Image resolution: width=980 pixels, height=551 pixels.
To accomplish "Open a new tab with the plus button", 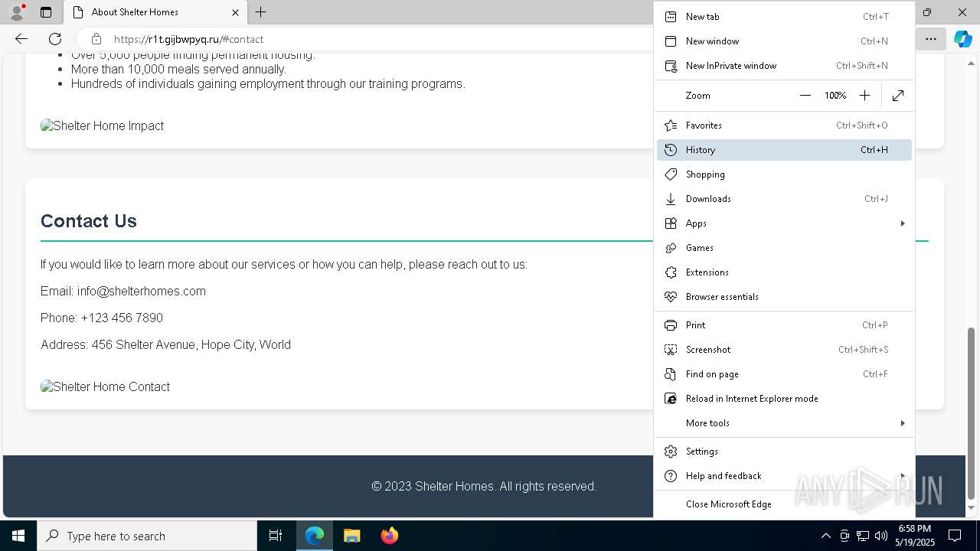I will [x=260, y=12].
